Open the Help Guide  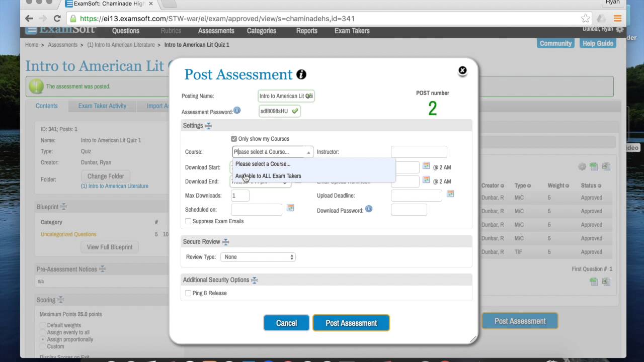(598, 43)
